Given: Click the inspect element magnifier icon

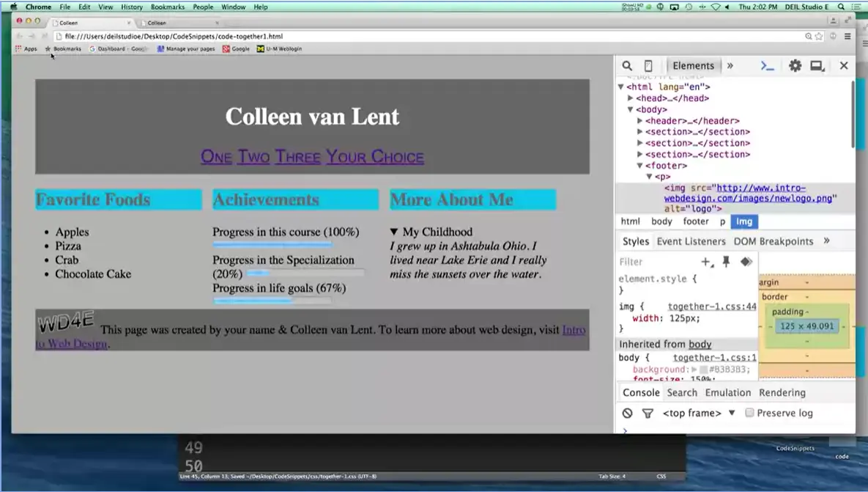Looking at the screenshot, I should coord(627,66).
